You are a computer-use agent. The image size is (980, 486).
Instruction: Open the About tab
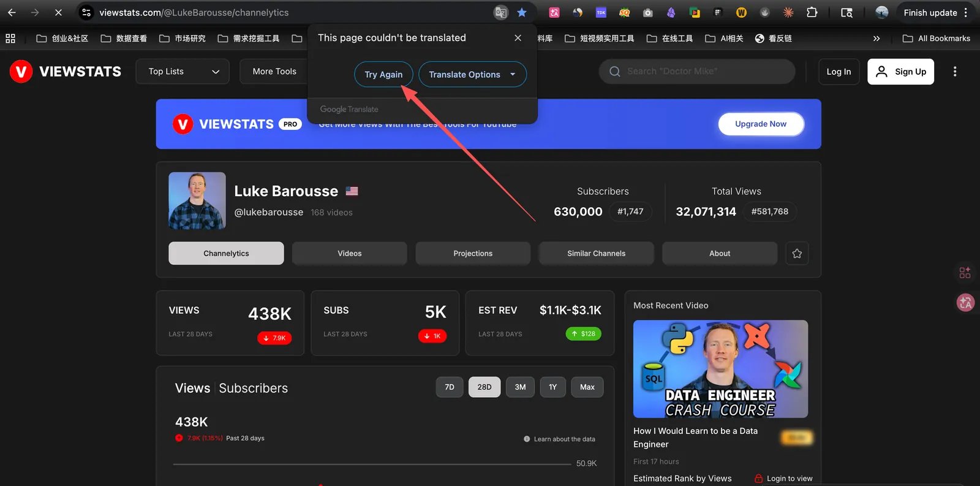(x=720, y=253)
